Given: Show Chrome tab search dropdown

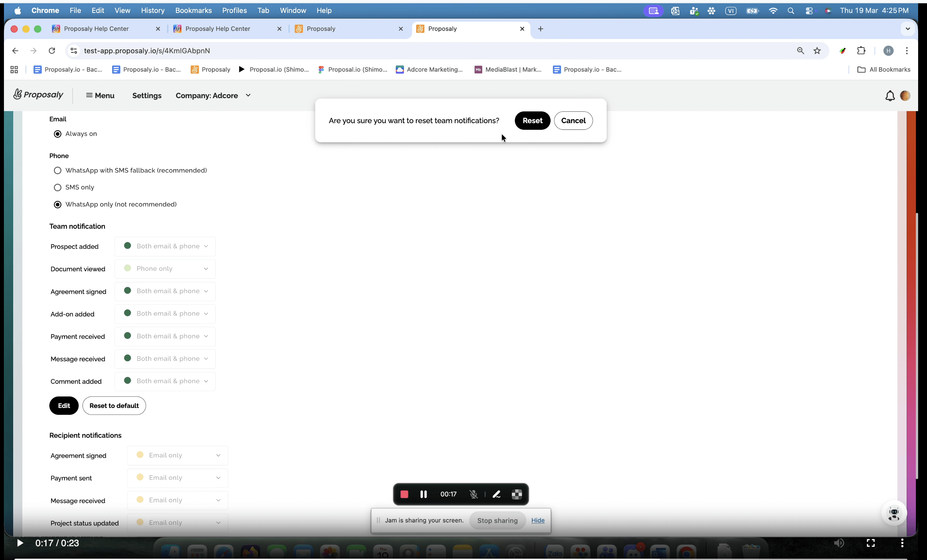Looking at the screenshot, I should tap(908, 29).
